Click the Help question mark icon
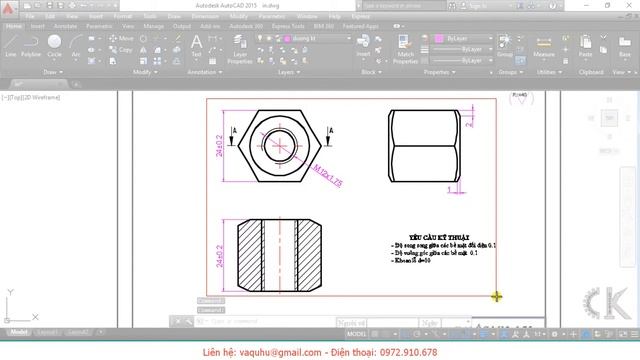This screenshot has height=360, width=640. [552, 6]
